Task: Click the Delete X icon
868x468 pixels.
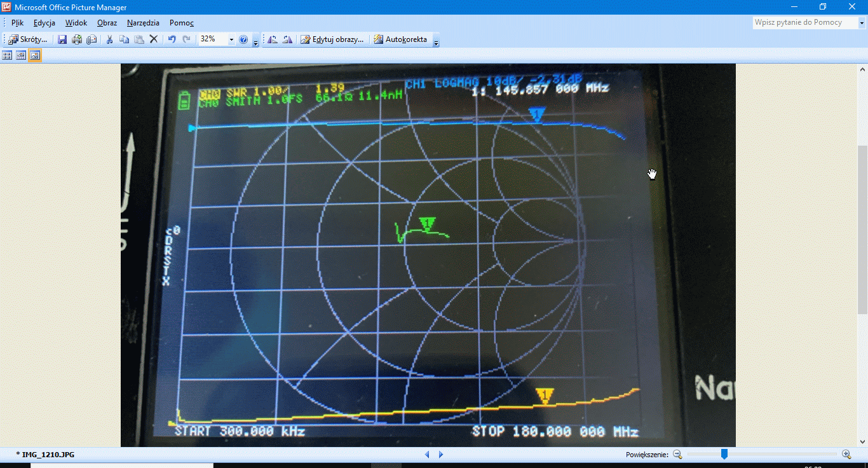Action: click(x=153, y=39)
